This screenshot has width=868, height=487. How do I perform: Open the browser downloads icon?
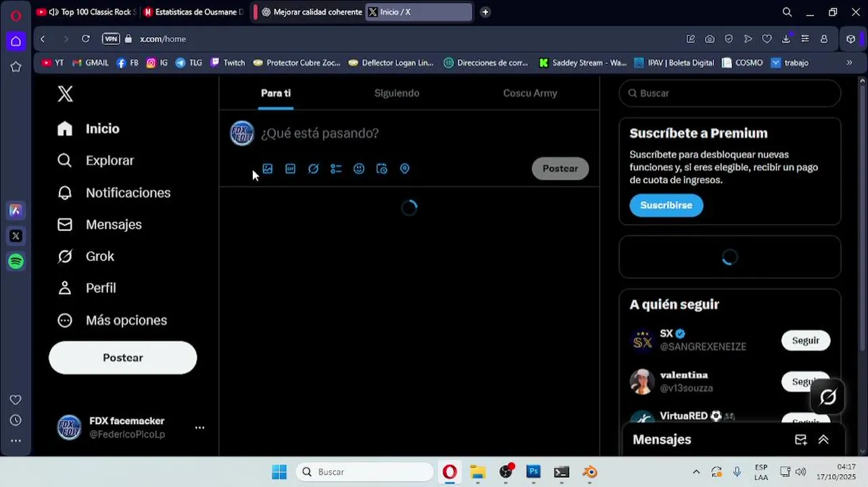click(786, 39)
